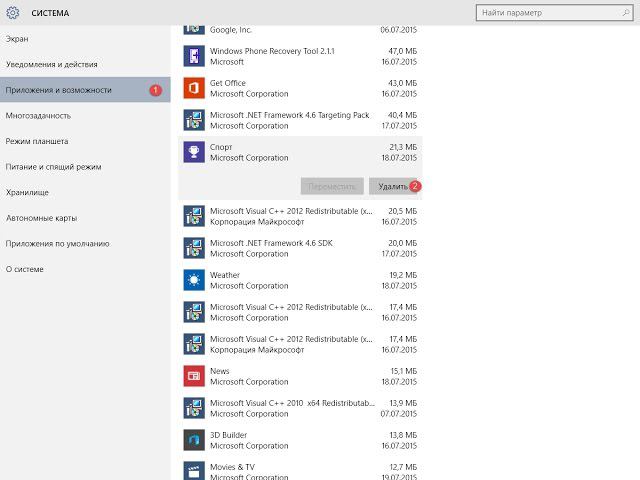Image resolution: width=640 pixels, height=480 pixels.
Task: Click the 13,8 МБ size of 3D Builder
Action: [403, 435]
